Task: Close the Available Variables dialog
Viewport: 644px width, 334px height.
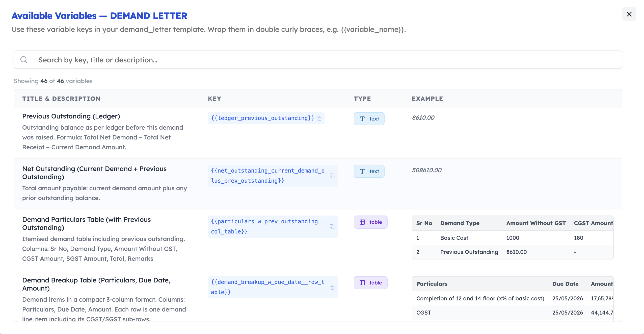Action: click(x=629, y=14)
